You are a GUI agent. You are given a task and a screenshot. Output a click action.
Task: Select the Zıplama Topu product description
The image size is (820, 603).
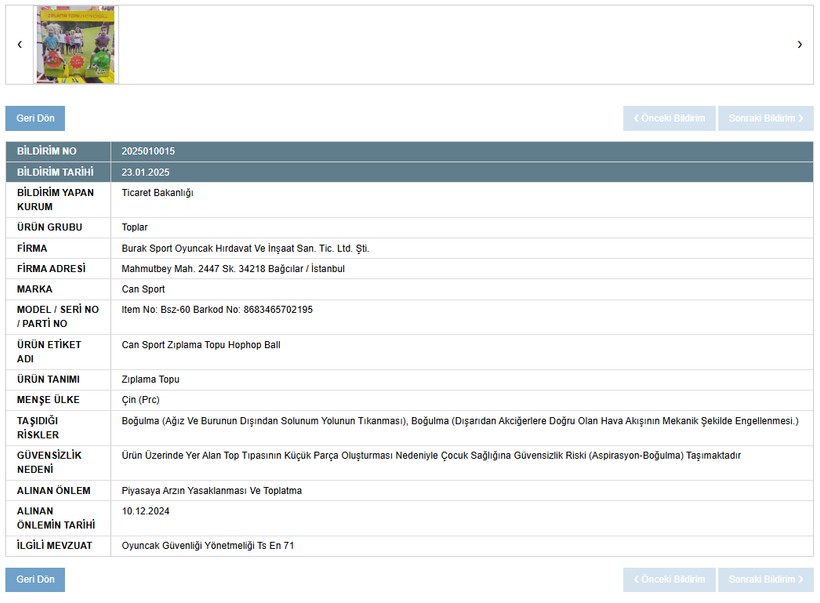click(x=151, y=379)
